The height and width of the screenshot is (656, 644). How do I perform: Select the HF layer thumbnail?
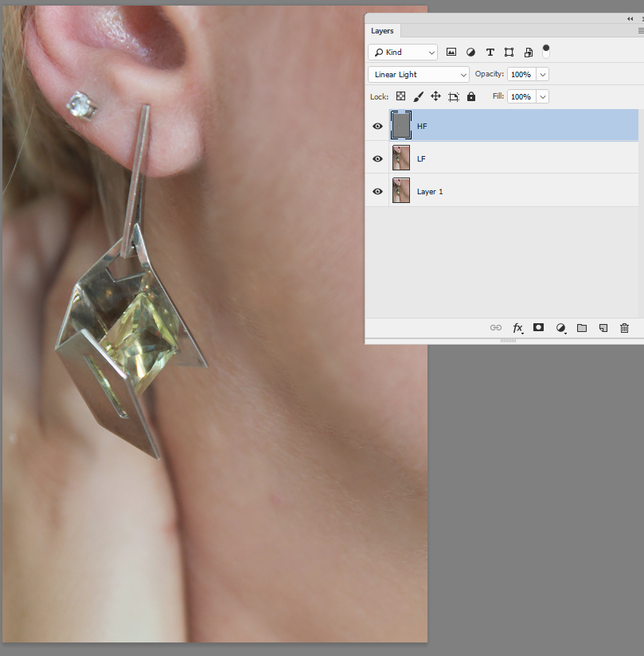coord(401,125)
